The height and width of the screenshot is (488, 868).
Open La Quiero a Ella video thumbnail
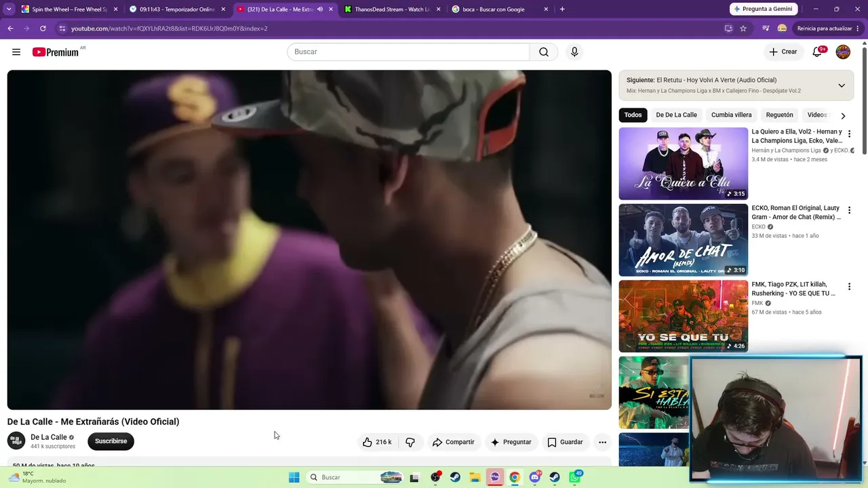(x=683, y=163)
